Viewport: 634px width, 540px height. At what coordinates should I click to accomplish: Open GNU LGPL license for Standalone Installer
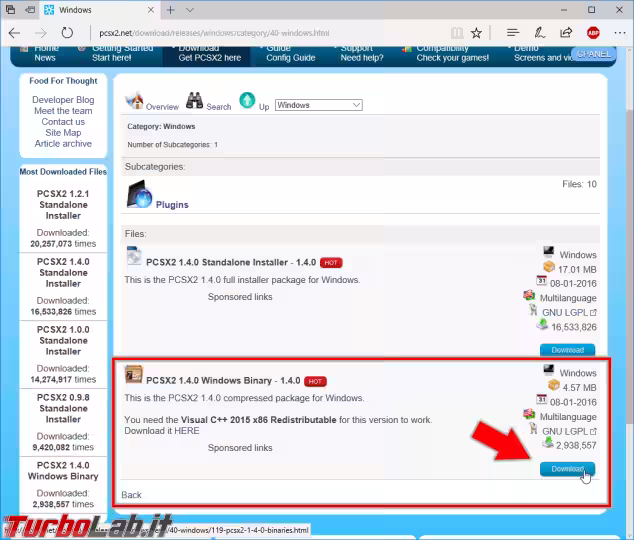click(x=569, y=312)
